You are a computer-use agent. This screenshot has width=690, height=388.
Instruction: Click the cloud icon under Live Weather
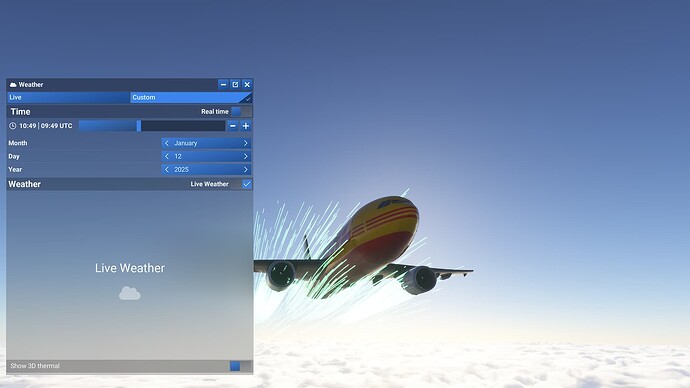130,293
